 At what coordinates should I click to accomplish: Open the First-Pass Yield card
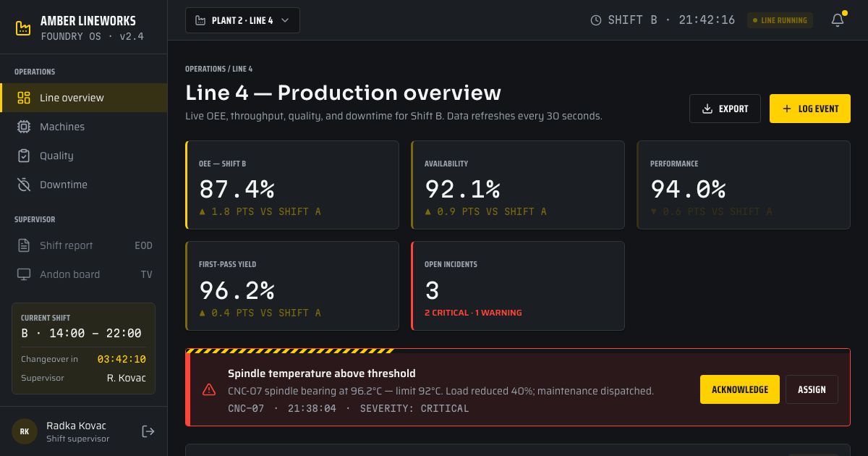click(x=292, y=286)
